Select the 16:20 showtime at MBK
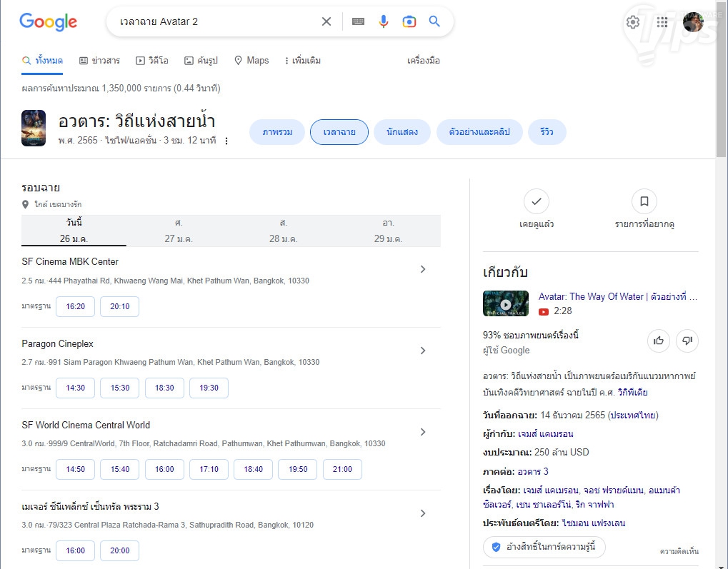Screen dimensions: 728x569 (x=75, y=306)
